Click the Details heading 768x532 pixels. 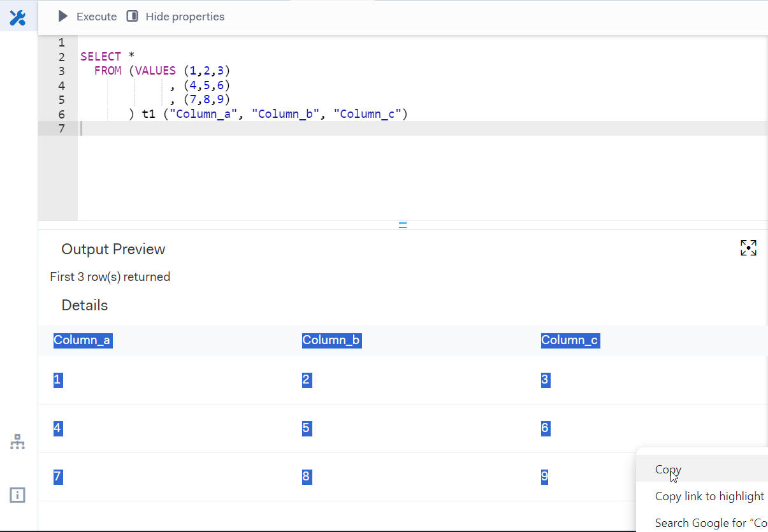pyautogui.click(x=85, y=305)
